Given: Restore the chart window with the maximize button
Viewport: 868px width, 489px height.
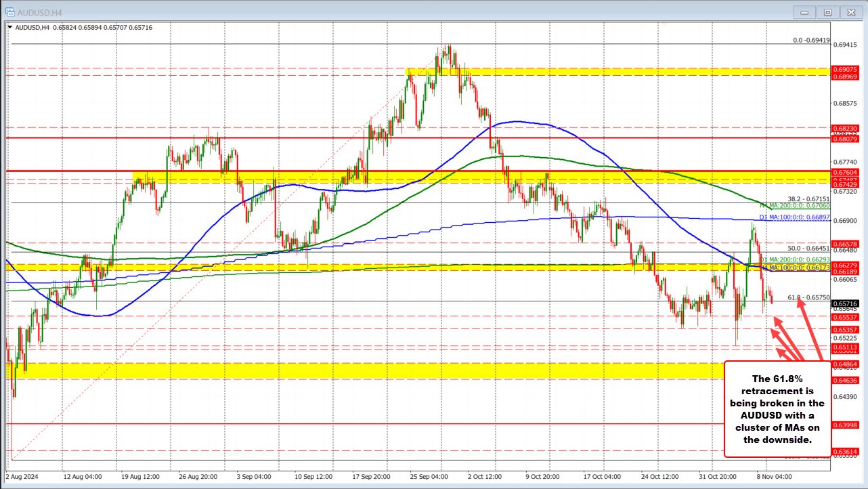Looking at the screenshot, I should click(x=828, y=12).
